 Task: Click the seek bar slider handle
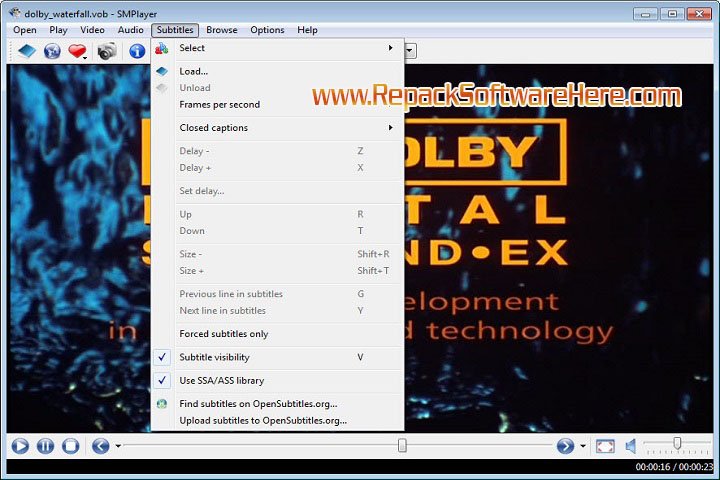point(402,445)
